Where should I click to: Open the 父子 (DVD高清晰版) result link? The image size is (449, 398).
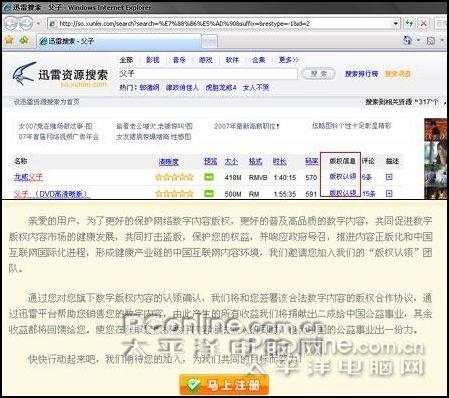tap(52, 194)
